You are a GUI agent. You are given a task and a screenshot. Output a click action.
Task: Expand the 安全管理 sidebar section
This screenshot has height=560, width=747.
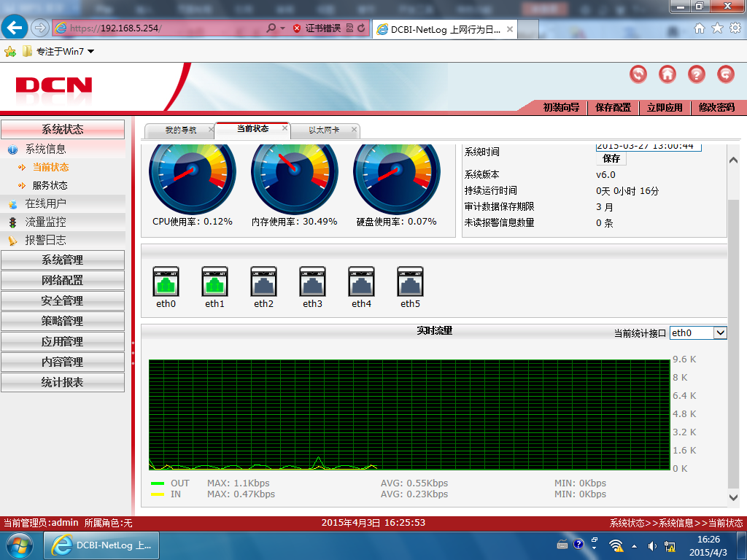point(63,301)
